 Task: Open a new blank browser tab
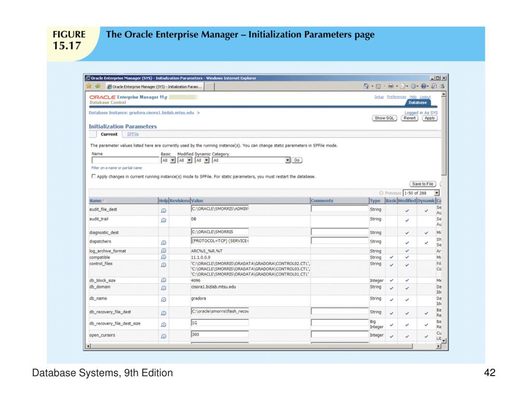pyautogui.click(x=209, y=87)
